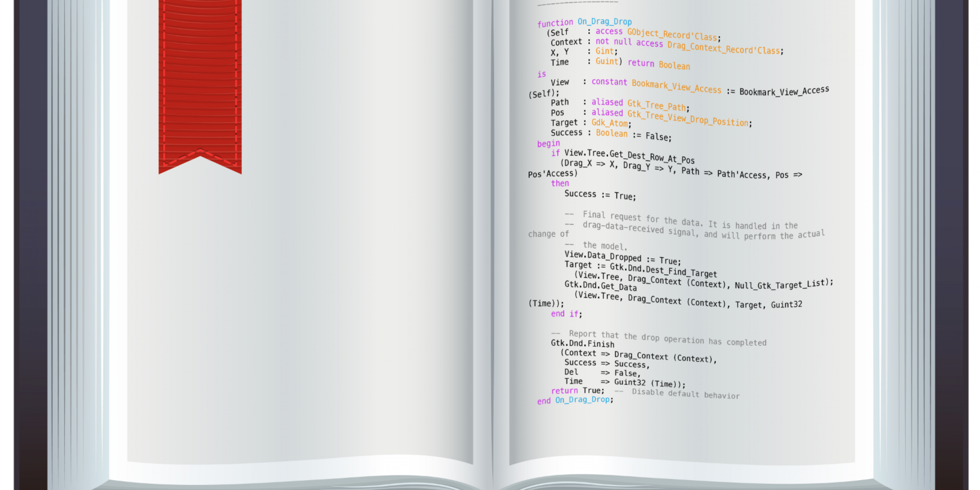The image size is (980, 490).
Task: Click the wrapped "(Time));" line fragment
Action: [546, 303]
